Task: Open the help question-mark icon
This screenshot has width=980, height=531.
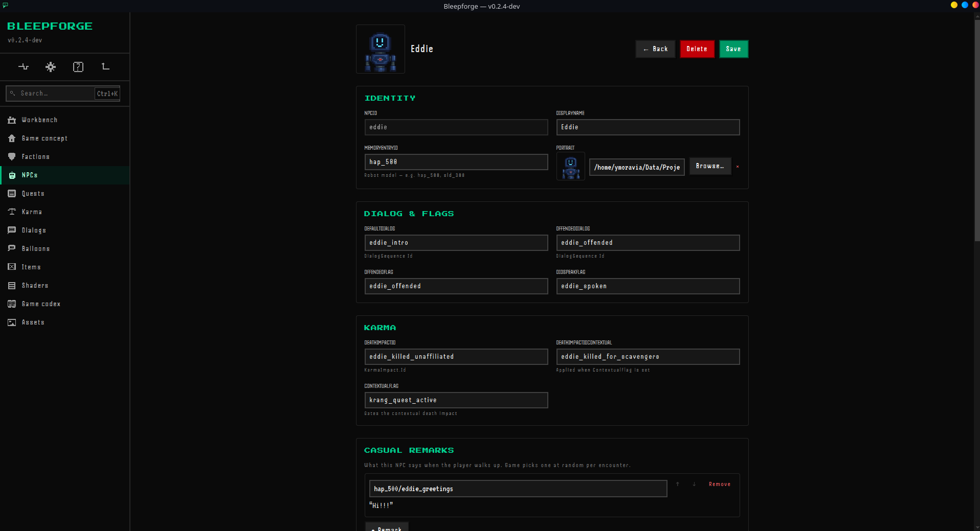Action: click(78, 67)
